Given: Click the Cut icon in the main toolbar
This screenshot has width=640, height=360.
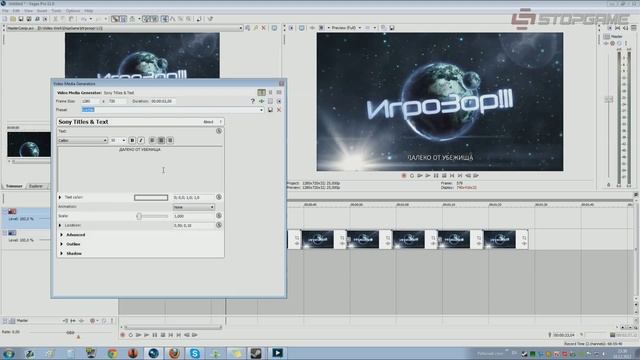Looking at the screenshot, I should pyautogui.click(x=56, y=19).
